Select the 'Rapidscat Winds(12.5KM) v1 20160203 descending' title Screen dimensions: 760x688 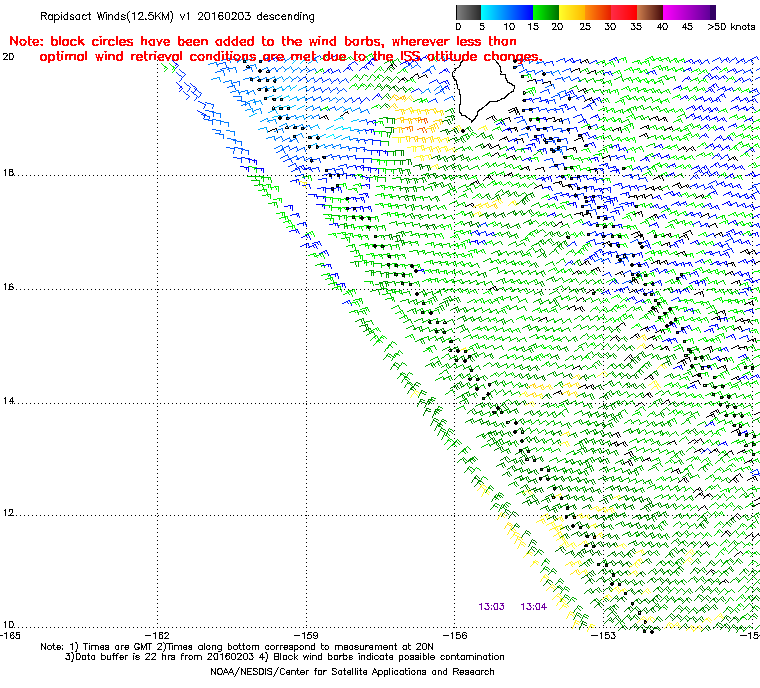pos(177,16)
